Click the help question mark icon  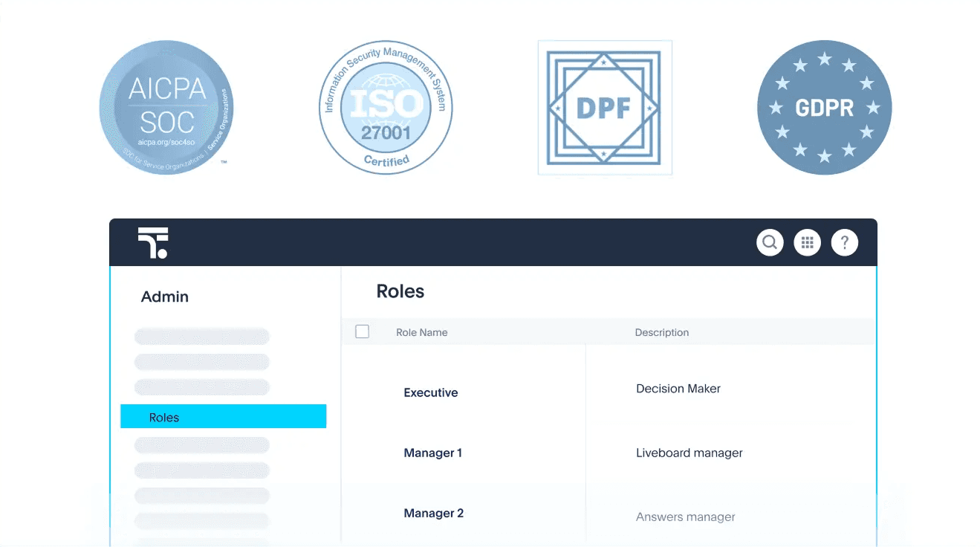tap(844, 242)
